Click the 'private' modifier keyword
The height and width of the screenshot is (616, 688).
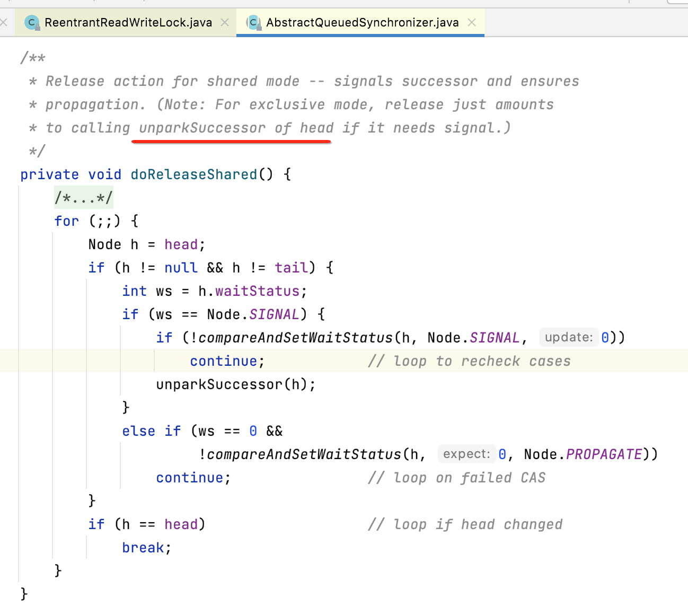[x=49, y=174]
